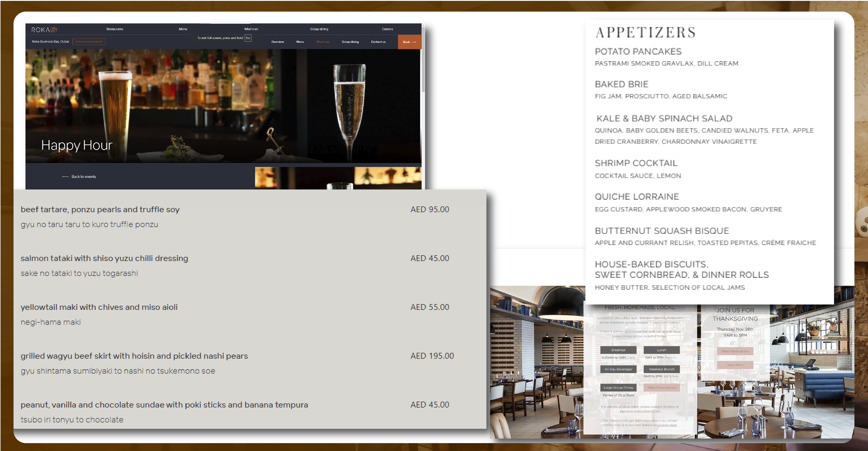Viewport: 868px width, 451px height.
Task: Open the Careers navigation link
Action: point(387,29)
